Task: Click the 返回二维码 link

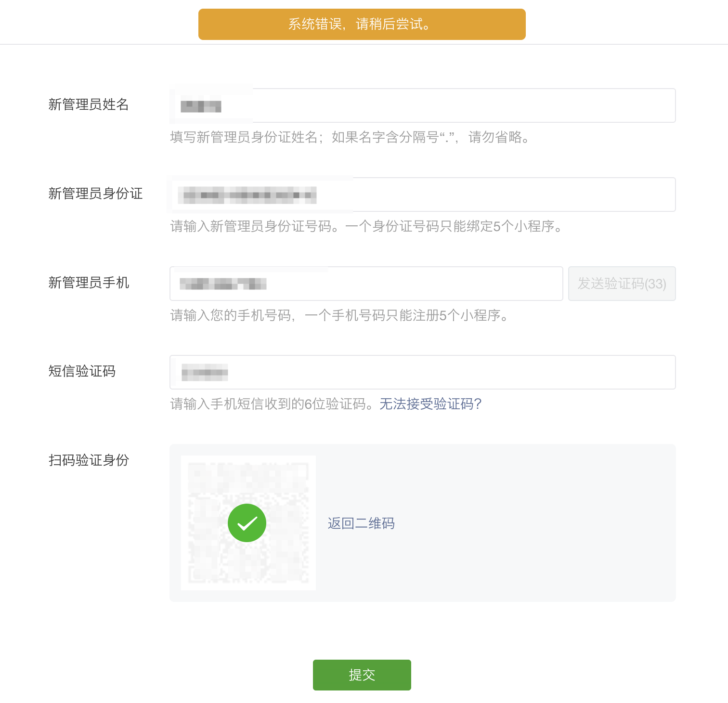Action: [x=361, y=523]
